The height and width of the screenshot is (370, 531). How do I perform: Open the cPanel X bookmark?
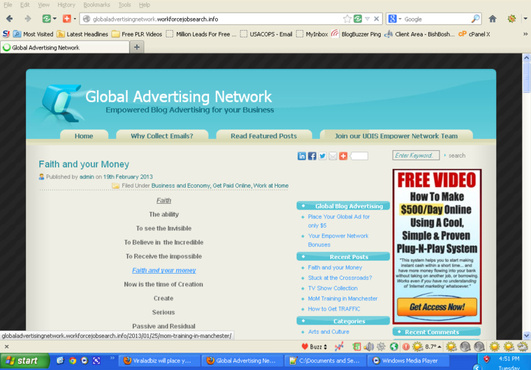pos(474,34)
